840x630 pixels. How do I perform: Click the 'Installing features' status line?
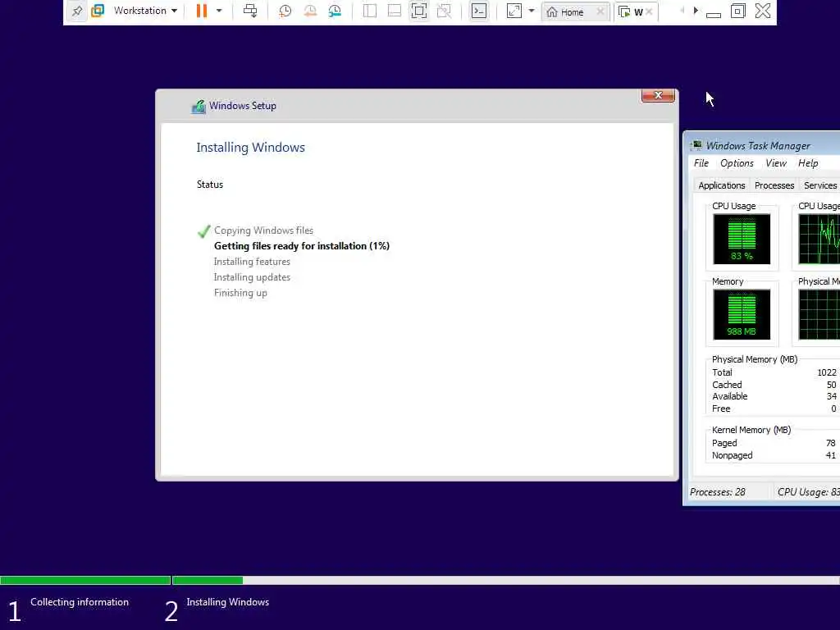tap(252, 262)
